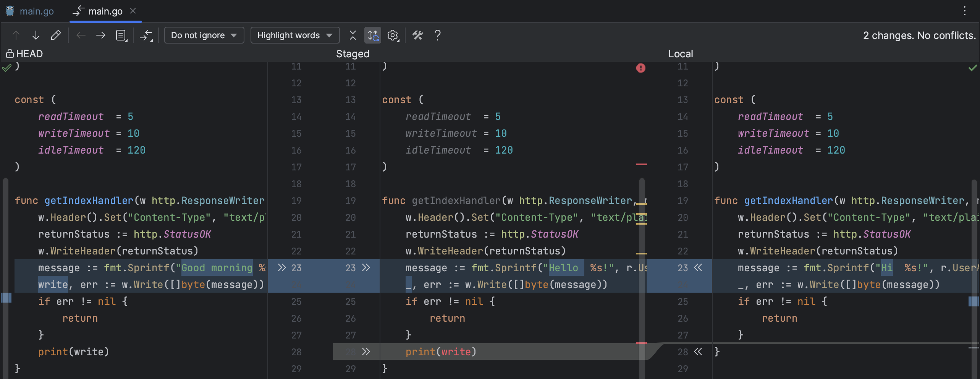Run magic resolve with the tools icon

tap(417, 35)
